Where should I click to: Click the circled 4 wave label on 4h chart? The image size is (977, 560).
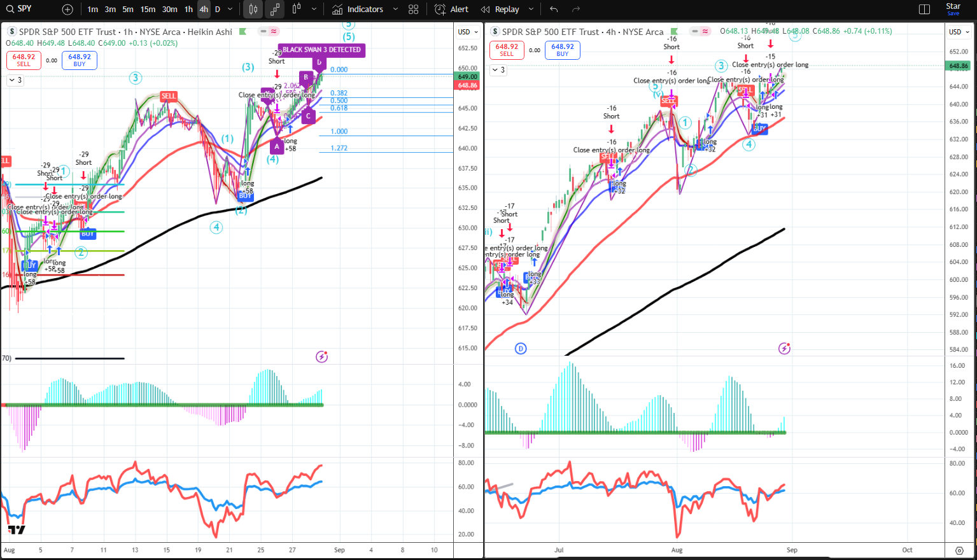point(749,144)
